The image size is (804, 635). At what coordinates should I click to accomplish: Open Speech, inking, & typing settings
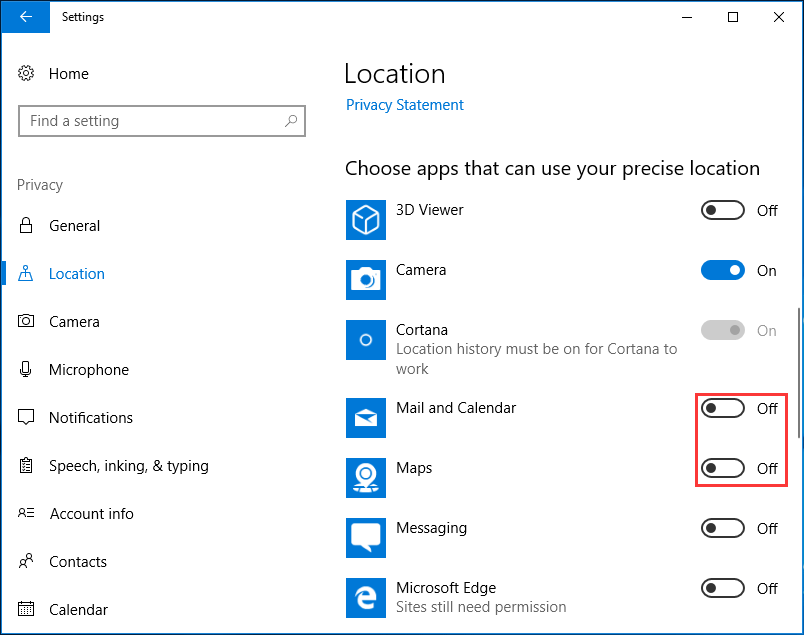pyautogui.click(x=129, y=466)
